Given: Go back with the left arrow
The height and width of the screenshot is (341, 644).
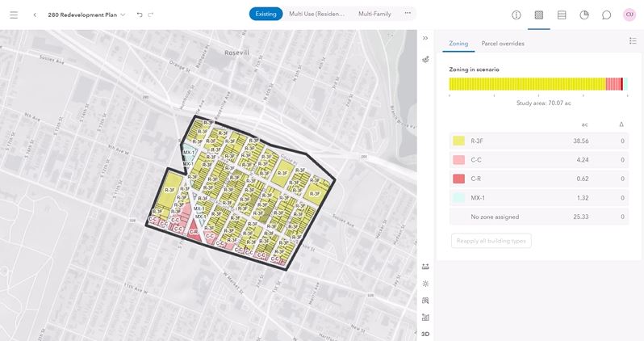Looking at the screenshot, I should click(35, 15).
